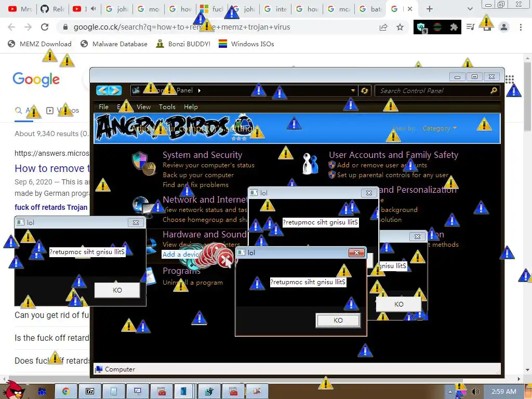Open Windows ISOs bookmark

point(246,44)
